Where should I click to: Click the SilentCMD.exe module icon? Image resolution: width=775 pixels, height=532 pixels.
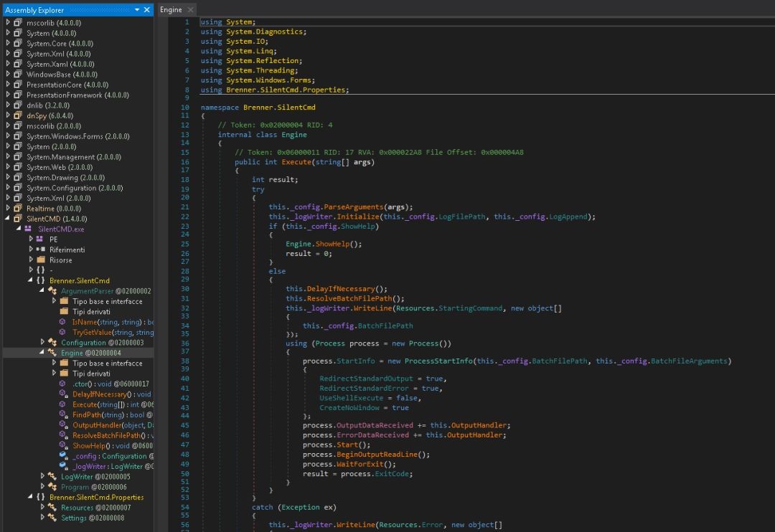click(x=29, y=229)
